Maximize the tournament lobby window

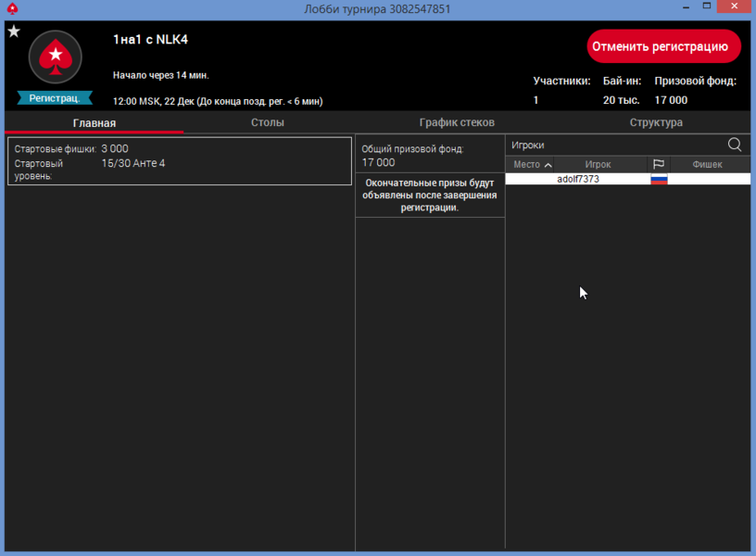pyautogui.click(x=706, y=7)
